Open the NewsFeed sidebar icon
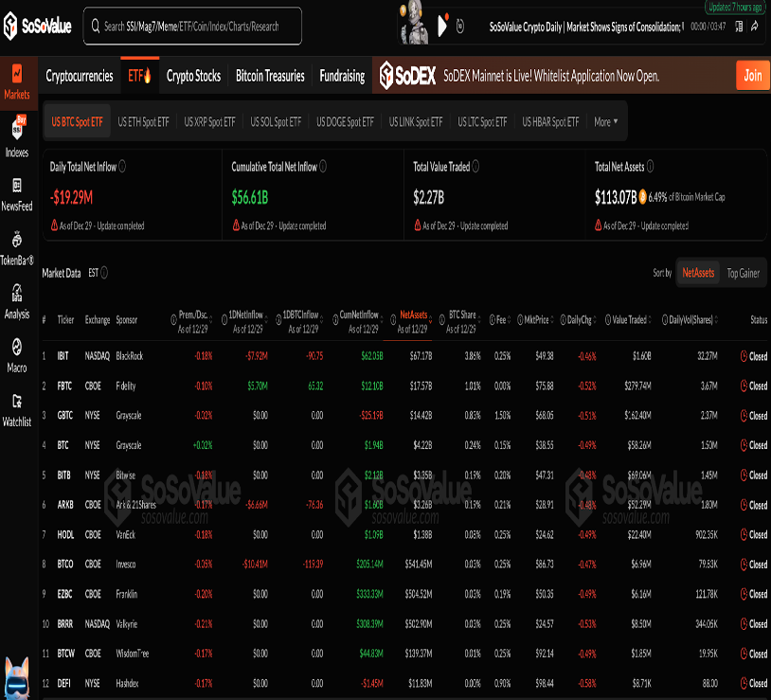Image resolution: width=771 pixels, height=700 pixels. pyautogui.click(x=17, y=192)
